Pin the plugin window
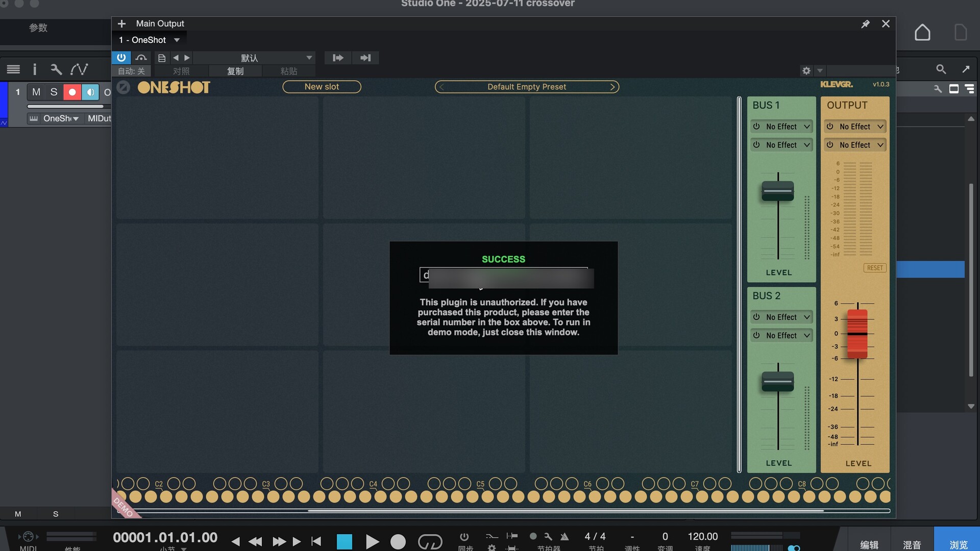Image resolution: width=980 pixels, height=551 pixels. tap(865, 24)
